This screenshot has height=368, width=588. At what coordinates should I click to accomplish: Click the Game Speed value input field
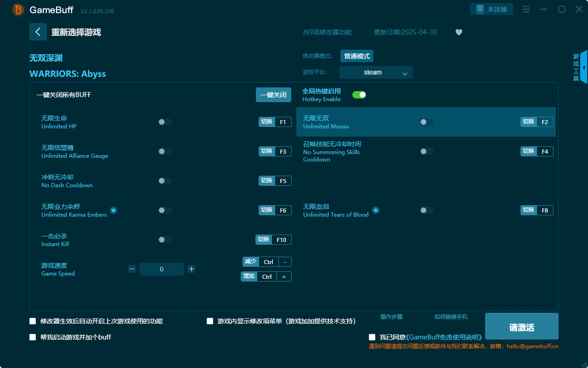tap(161, 269)
